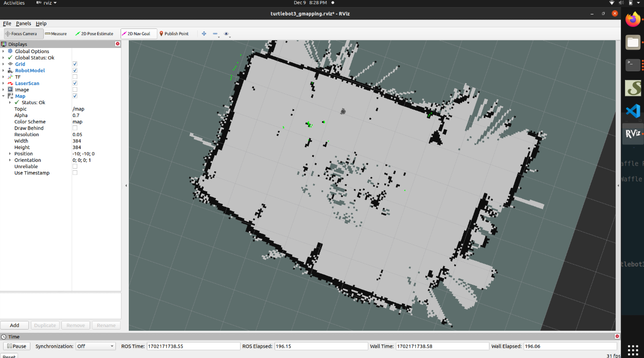The width and height of the screenshot is (644, 358).
Task: Open the File menu
Action: point(7,23)
